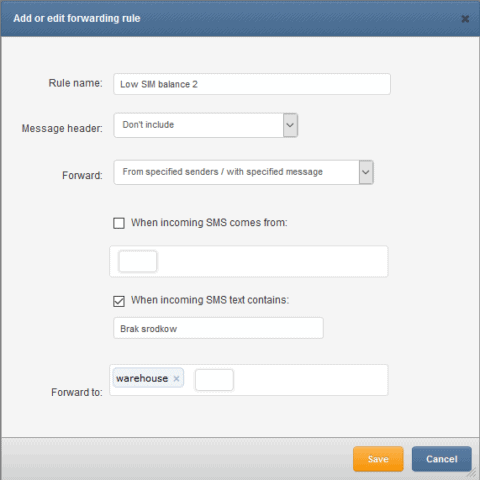This screenshot has height=480, width=480.
Task: Close the forwarding rule dialog
Action: click(x=465, y=19)
